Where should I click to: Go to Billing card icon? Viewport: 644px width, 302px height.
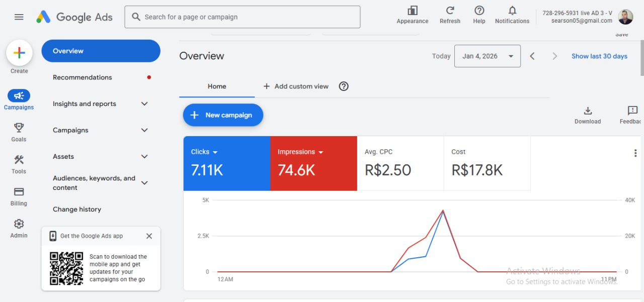pos(19,191)
